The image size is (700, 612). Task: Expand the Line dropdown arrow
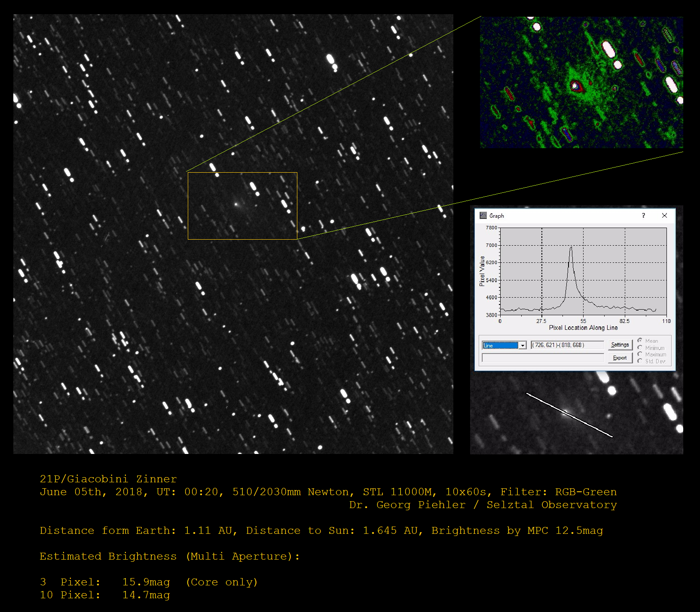tap(523, 345)
